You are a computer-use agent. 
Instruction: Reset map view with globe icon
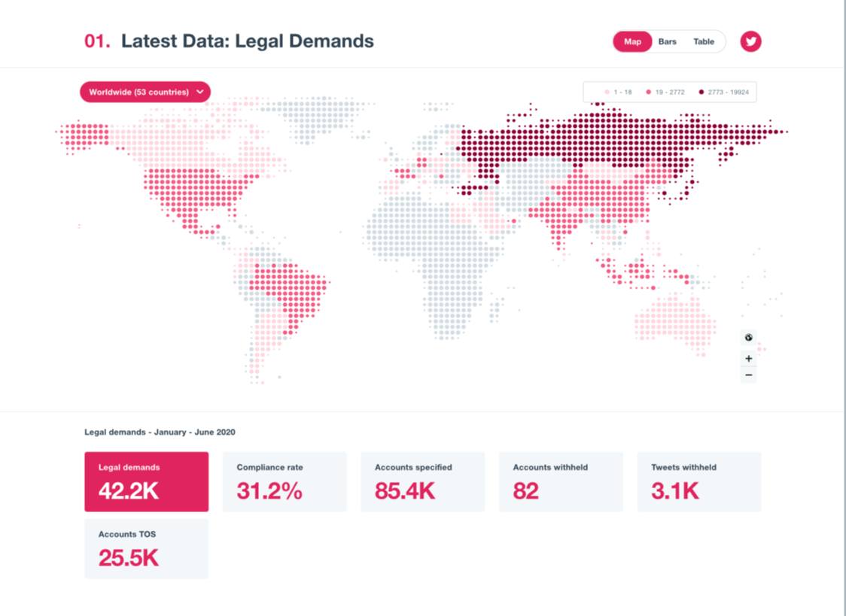pos(748,338)
